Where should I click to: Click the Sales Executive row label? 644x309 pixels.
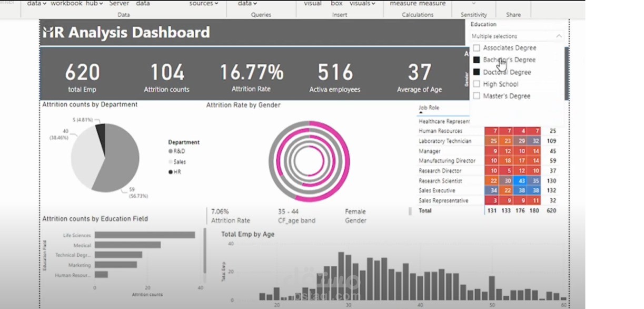coord(437,190)
